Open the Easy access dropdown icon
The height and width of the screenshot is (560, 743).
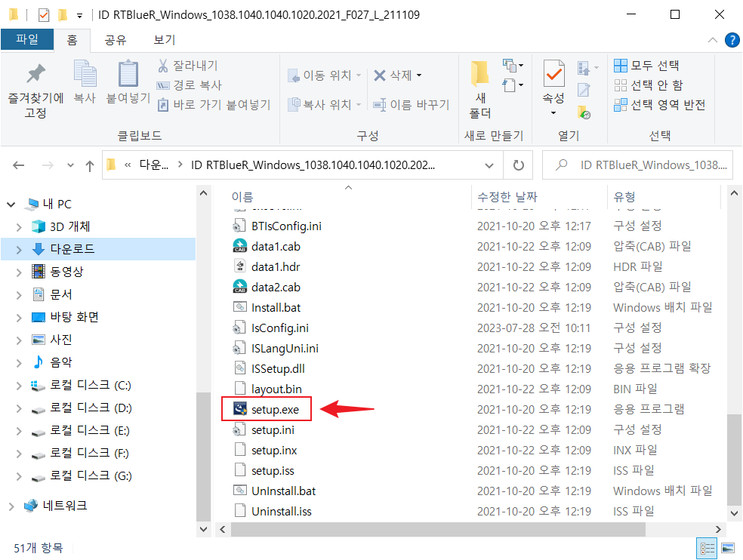(513, 85)
